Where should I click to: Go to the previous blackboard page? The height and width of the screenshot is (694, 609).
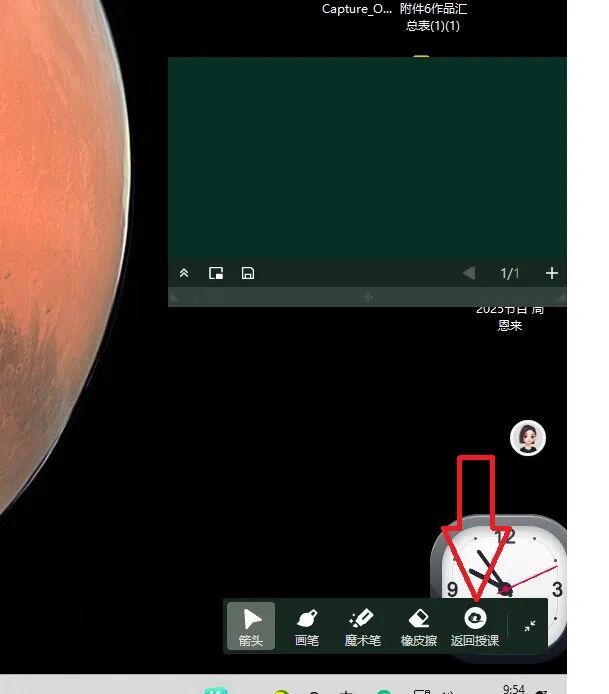(x=469, y=273)
